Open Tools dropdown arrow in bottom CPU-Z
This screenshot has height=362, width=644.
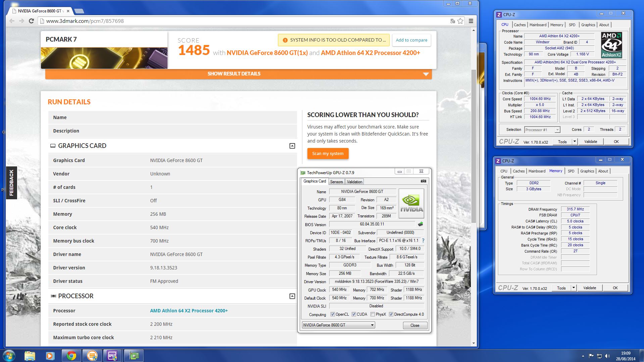(574, 288)
